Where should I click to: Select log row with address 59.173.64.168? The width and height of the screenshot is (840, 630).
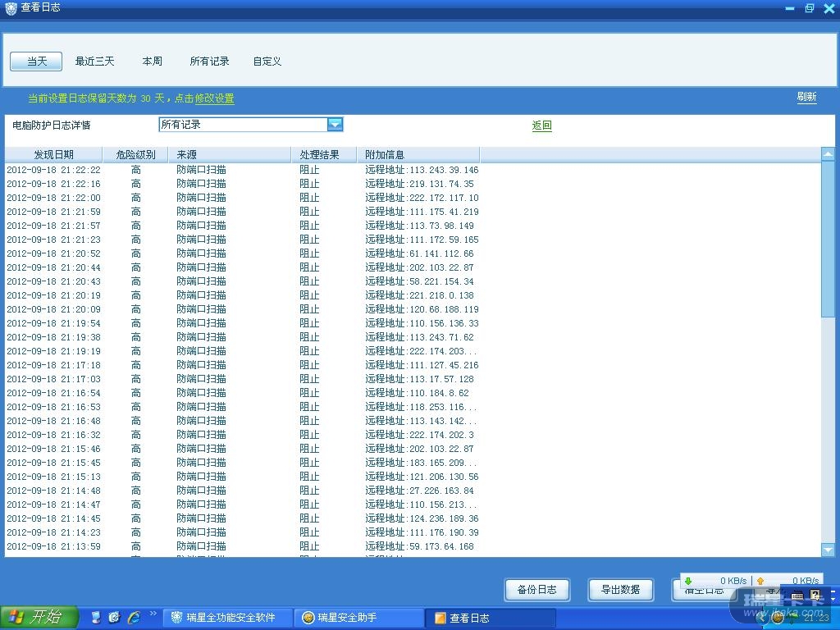pyautogui.click(x=413, y=546)
